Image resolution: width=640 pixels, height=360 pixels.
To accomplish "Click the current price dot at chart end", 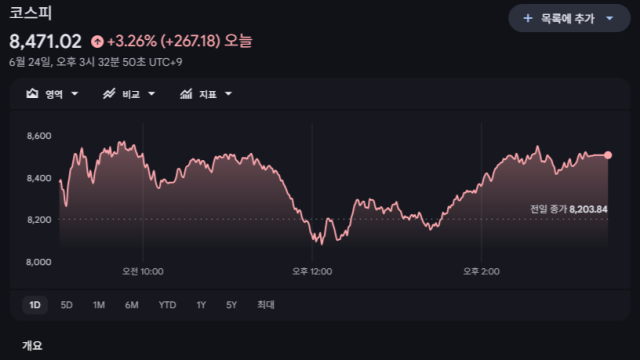I will (608, 155).
